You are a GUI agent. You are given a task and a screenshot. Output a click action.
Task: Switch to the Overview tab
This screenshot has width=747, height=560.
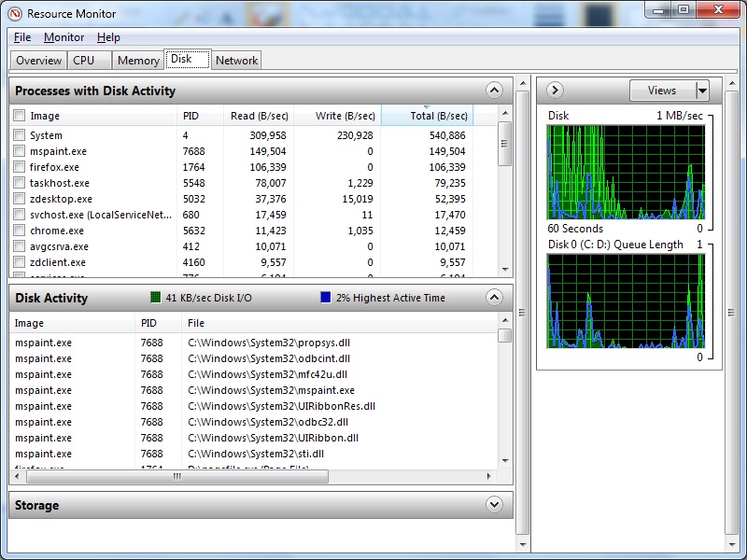(38, 61)
